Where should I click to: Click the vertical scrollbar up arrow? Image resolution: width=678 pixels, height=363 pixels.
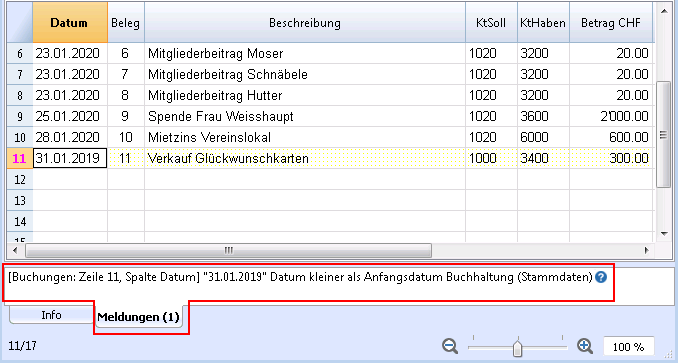coord(664,10)
